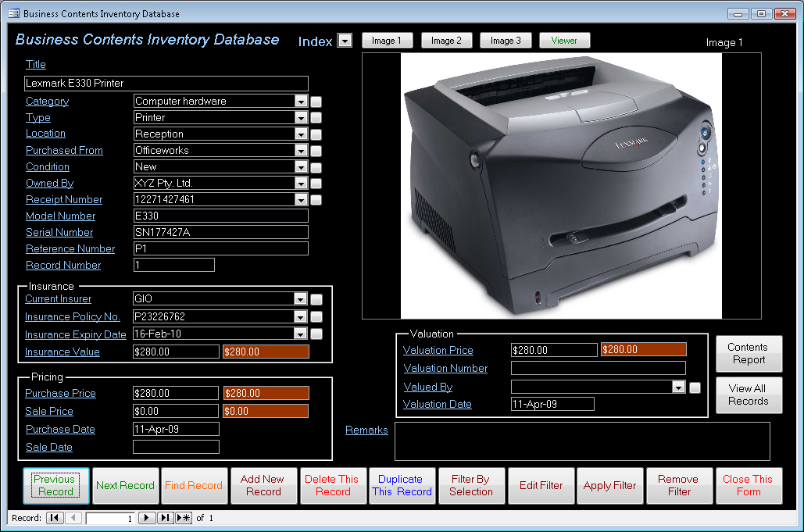Toggle checkbox beside Owned By field

coord(316,184)
